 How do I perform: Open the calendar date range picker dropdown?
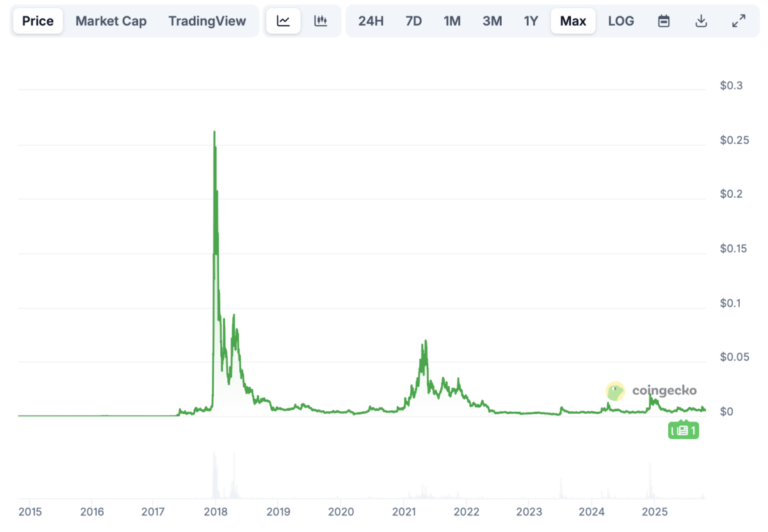[663, 20]
